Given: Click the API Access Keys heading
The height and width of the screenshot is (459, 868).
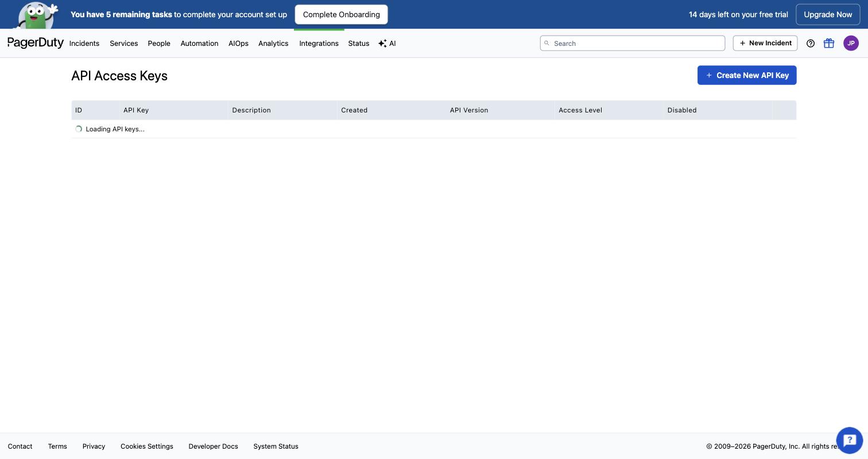Looking at the screenshot, I should [x=119, y=76].
